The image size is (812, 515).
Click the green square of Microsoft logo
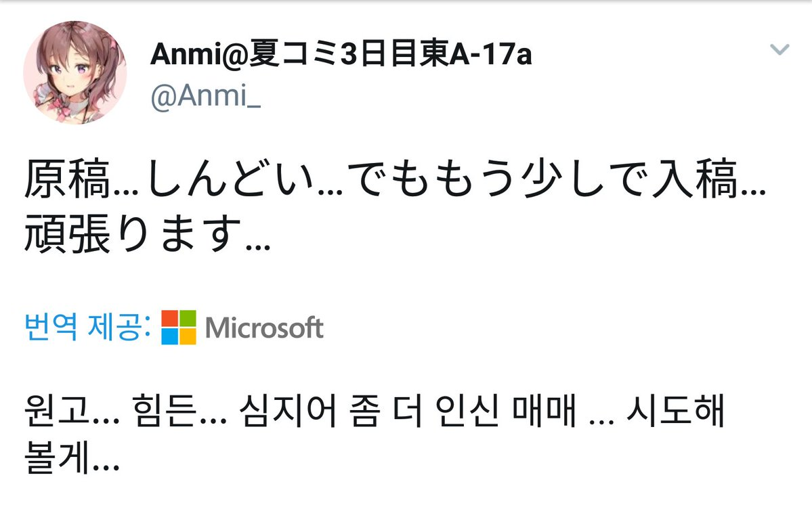188,319
